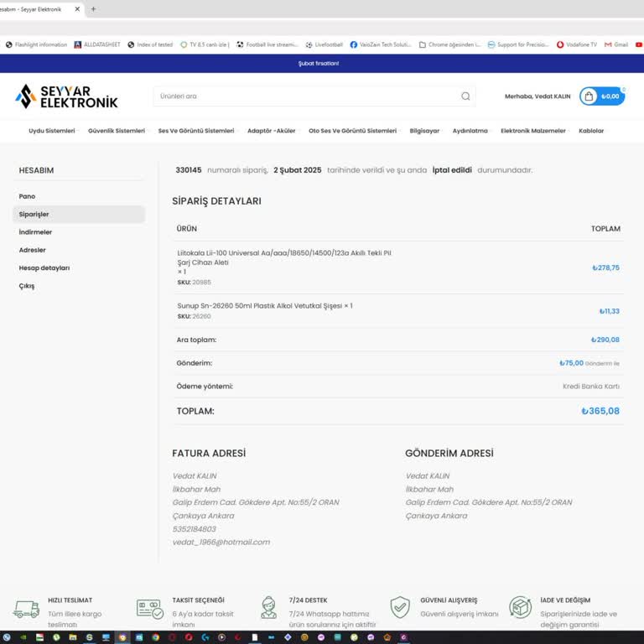Click the returns and exchange box icon
The image size is (644, 644).
(520, 607)
